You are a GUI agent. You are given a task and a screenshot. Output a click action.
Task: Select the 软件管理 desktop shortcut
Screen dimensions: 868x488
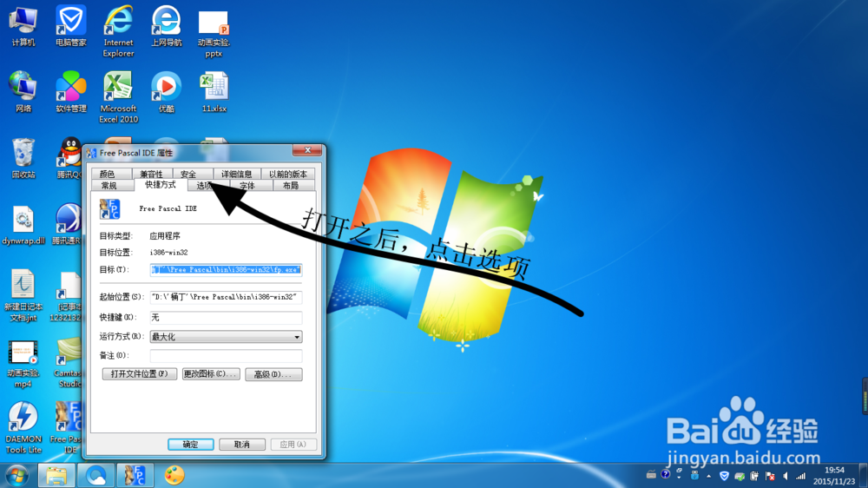coord(71,92)
